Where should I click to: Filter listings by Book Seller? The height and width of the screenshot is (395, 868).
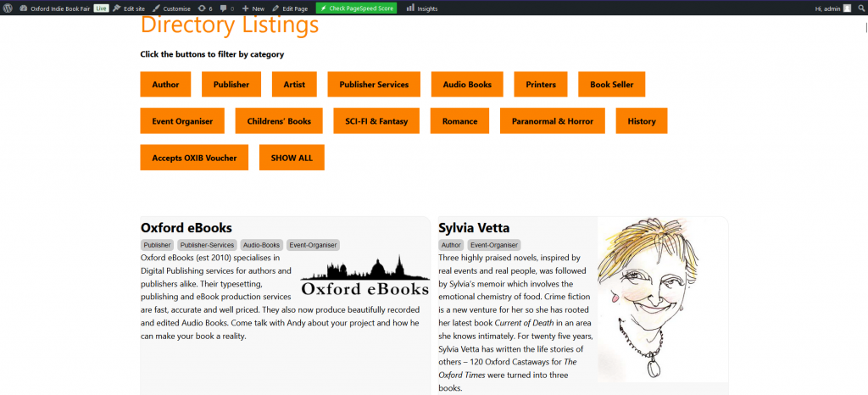coord(612,85)
